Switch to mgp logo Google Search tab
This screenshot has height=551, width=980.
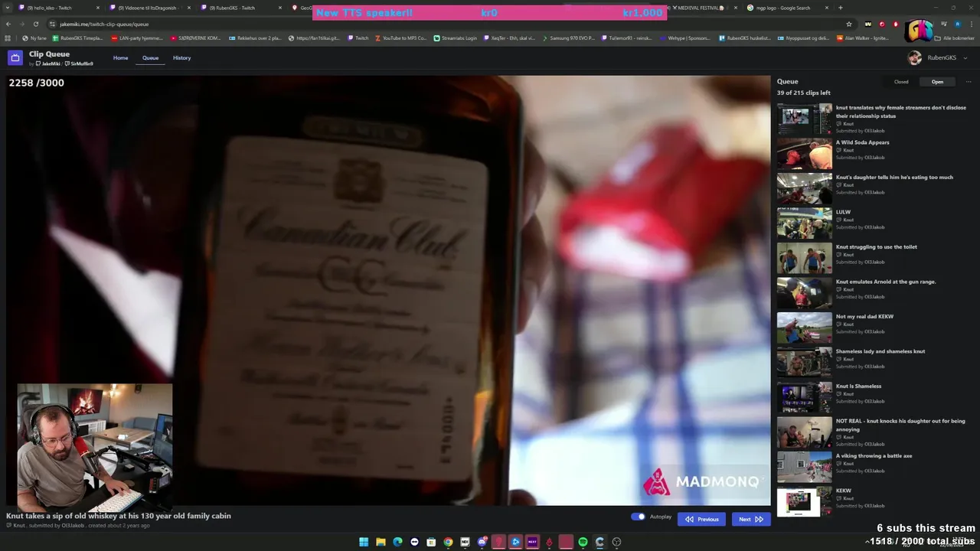click(x=789, y=8)
